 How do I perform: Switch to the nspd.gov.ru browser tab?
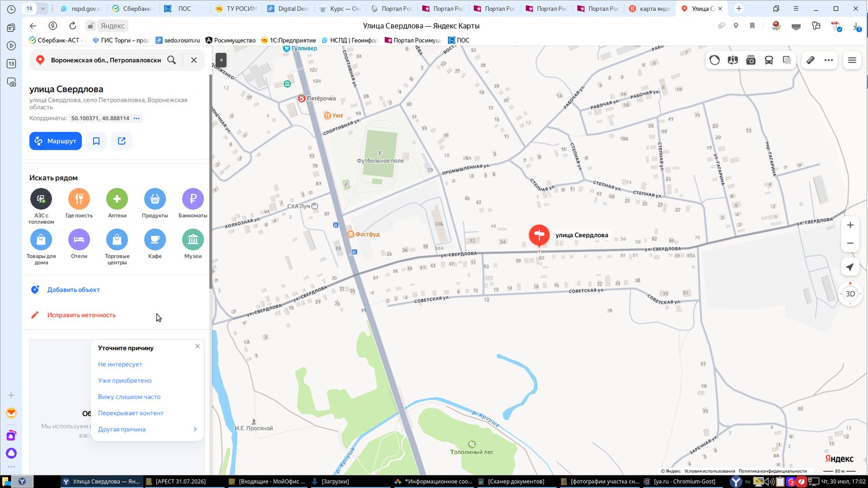point(80,9)
